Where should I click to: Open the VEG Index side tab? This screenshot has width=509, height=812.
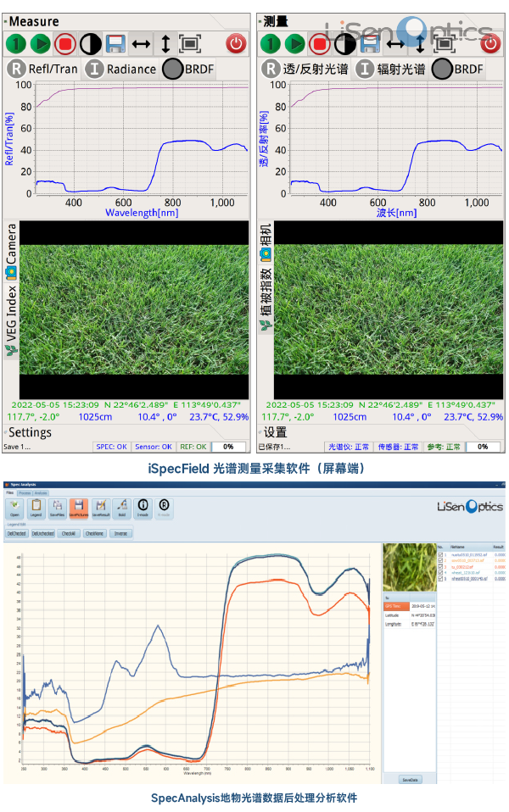11,320
